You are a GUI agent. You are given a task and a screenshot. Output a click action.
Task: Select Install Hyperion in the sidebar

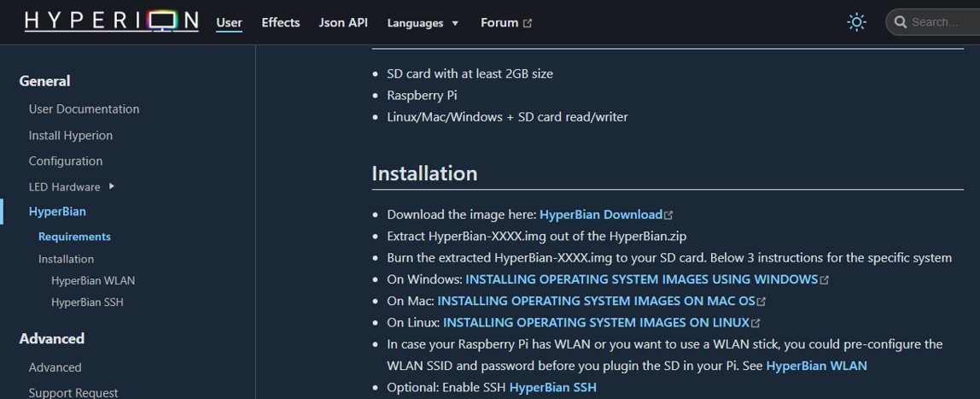tap(71, 135)
